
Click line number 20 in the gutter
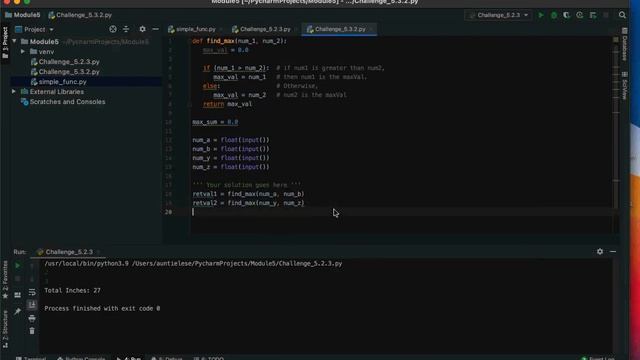(x=169, y=212)
